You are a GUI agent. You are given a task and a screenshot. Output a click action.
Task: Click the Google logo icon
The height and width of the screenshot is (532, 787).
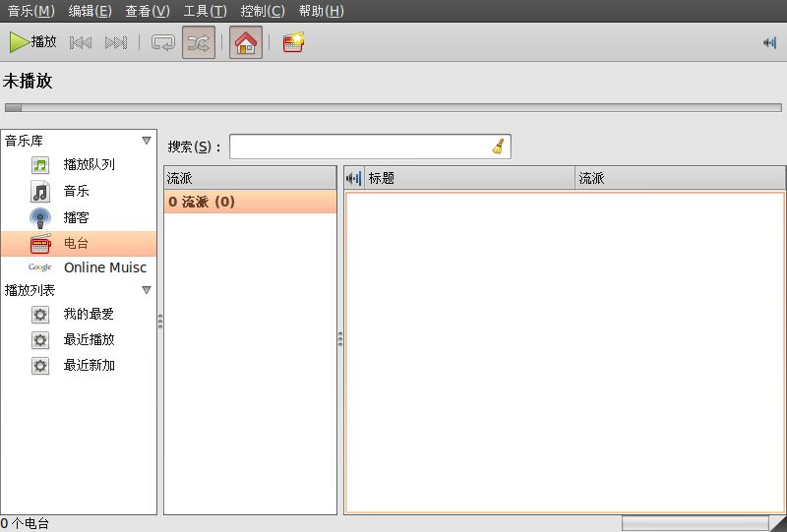click(x=40, y=267)
